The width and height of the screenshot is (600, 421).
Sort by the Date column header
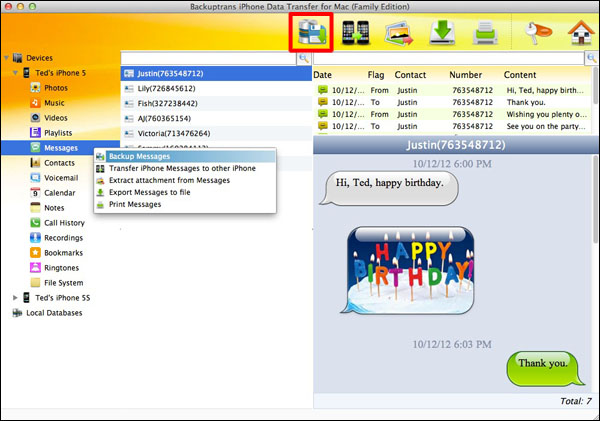coord(323,75)
